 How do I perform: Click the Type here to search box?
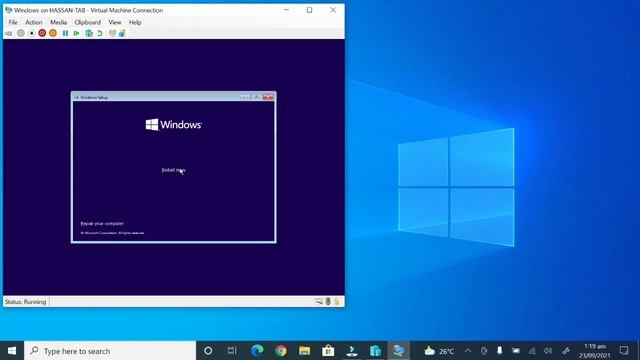pyautogui.click(x=110, y=351)
